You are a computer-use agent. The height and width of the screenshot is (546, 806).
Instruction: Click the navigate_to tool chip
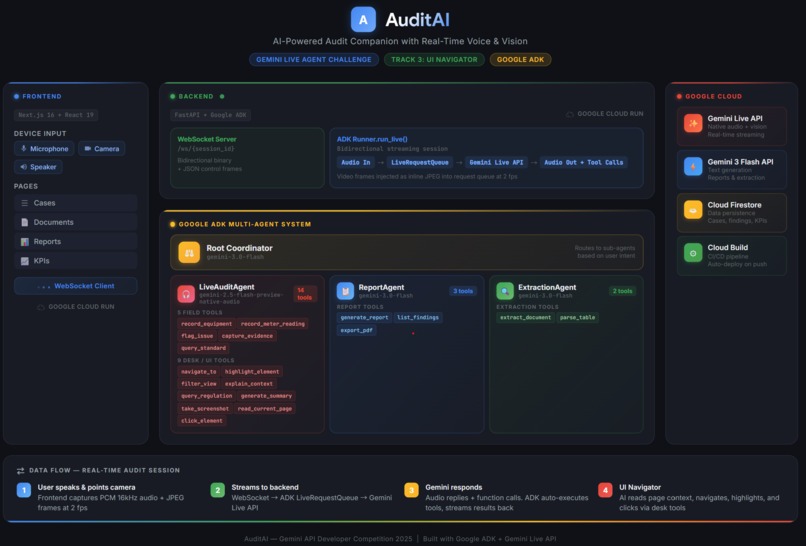click(x=198, y=372)
